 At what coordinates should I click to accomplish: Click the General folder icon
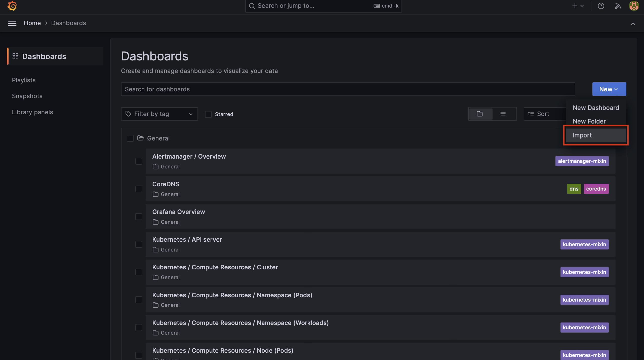[140, 138]
